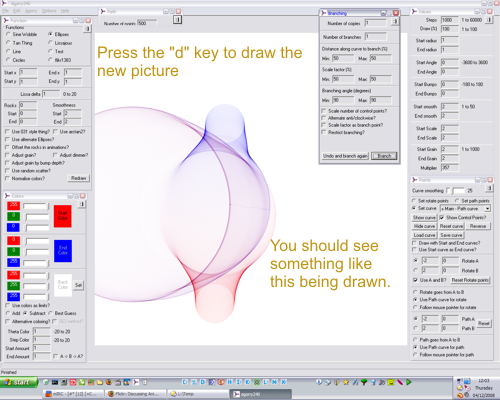
Task: Open the Help menu
Action: click(x=65, y=11)
